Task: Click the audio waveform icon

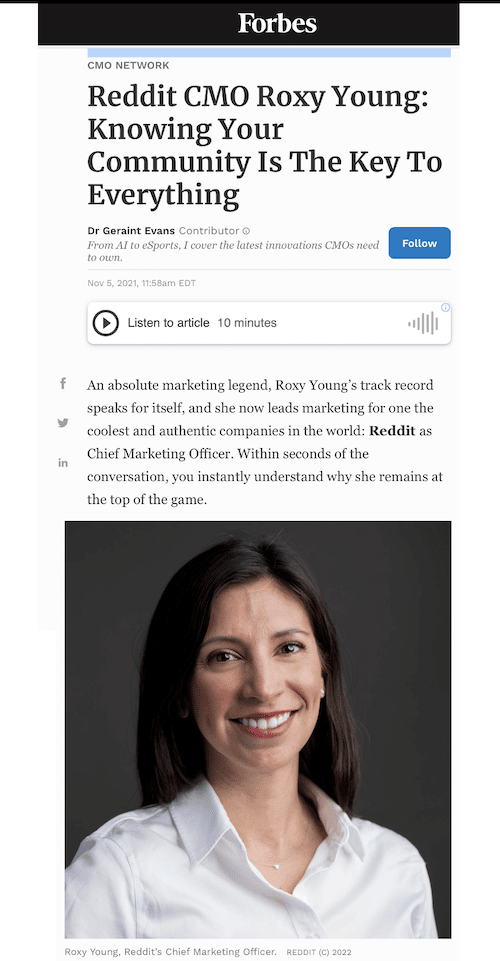Action: click(423, 323)
